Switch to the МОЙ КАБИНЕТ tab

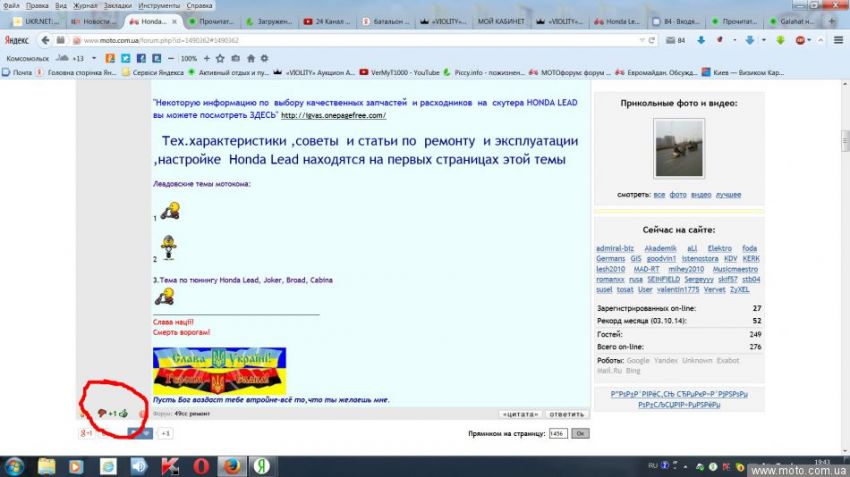500,21
